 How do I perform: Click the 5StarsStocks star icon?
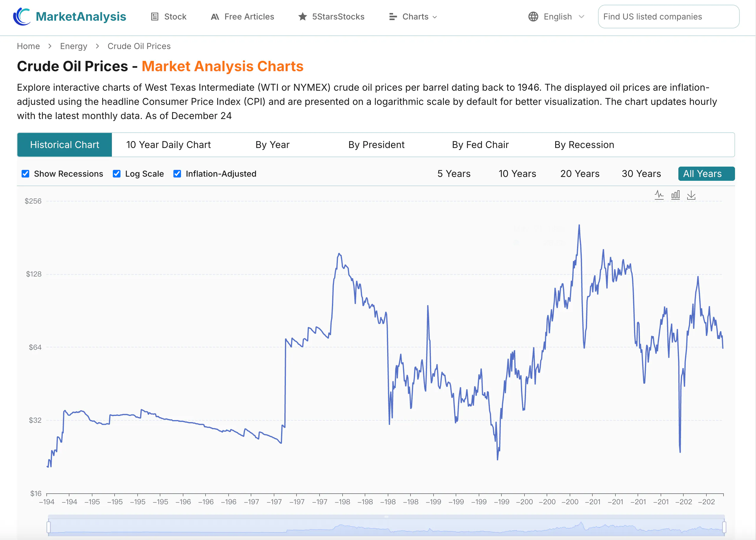pos(302,17)
